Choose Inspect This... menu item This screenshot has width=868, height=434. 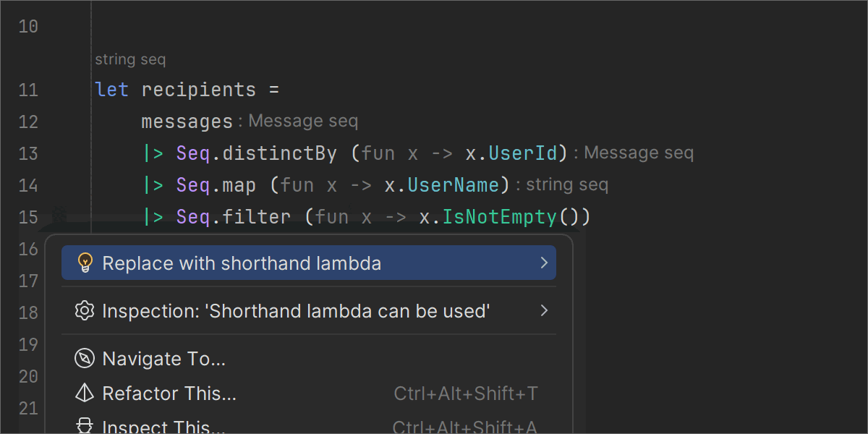click(163, 427)
